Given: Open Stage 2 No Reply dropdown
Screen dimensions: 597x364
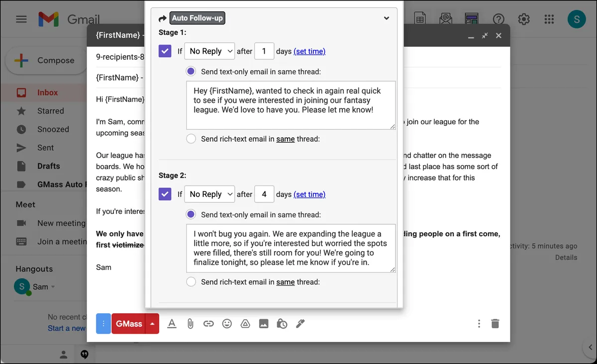Looking at the screenshot, I should pos(209,194).
